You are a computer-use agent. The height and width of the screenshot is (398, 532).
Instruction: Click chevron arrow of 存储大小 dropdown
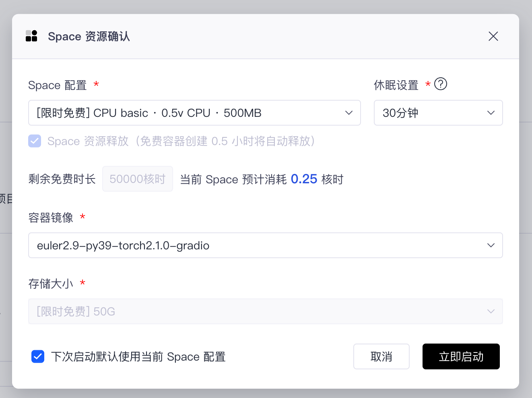pos(491,311)
